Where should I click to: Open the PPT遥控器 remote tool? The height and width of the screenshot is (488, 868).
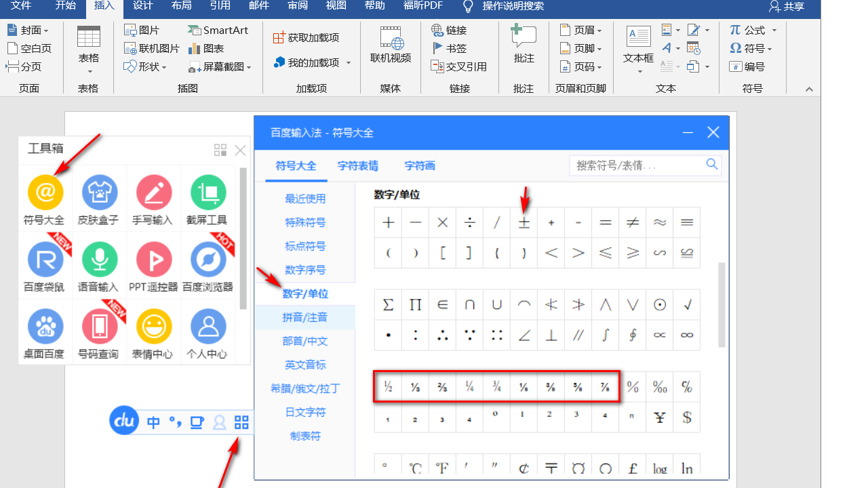153,266
